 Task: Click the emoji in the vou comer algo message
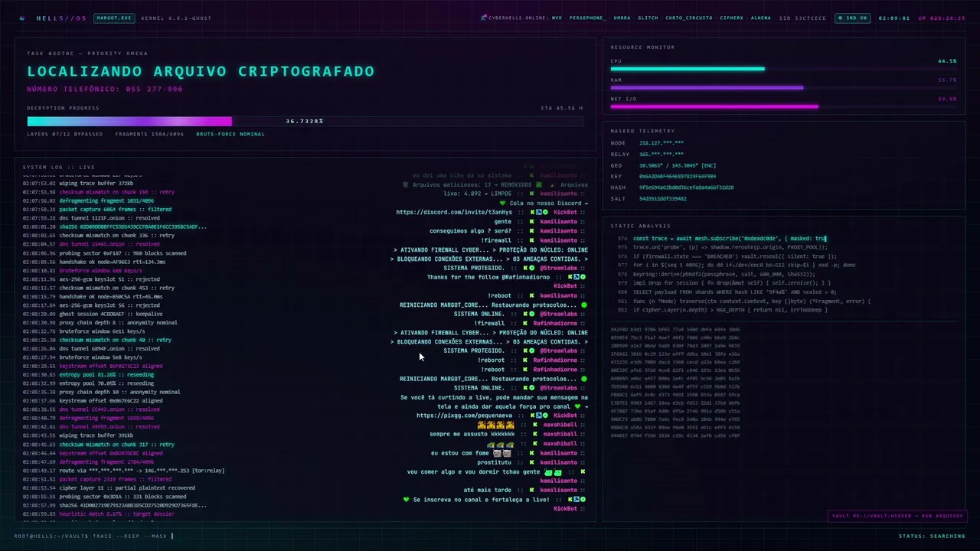coord(553,471)
